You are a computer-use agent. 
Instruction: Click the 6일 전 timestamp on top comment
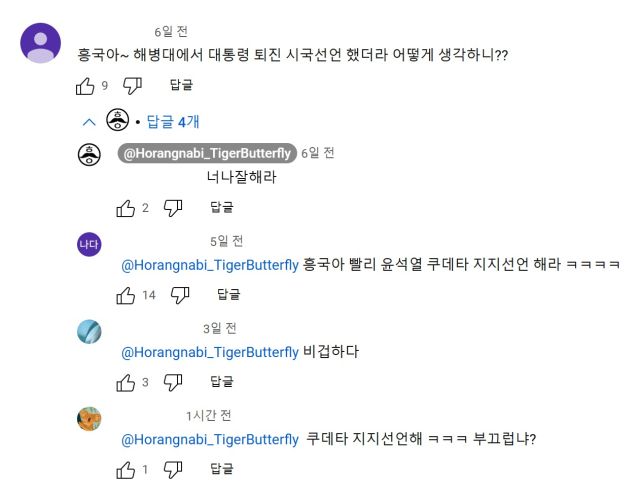point(171,32)
